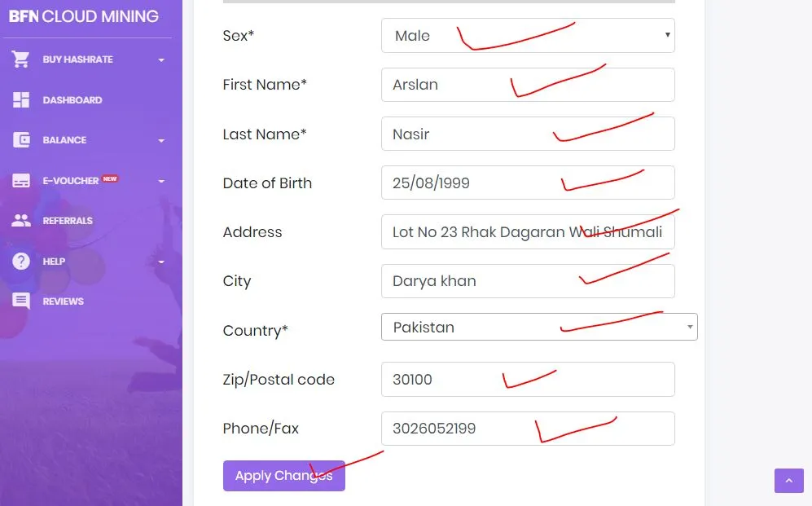Open the Dashboard grid icon
The width and height of the screenshot is (812, 506).
click(x=20, y=100)
